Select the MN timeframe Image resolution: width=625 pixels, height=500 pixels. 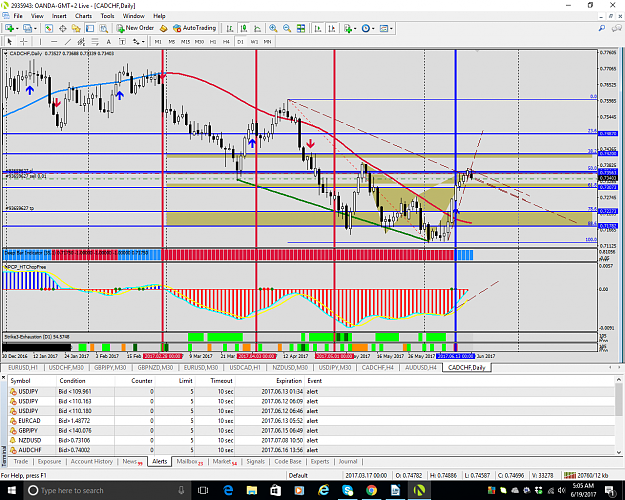click(267, 41)
